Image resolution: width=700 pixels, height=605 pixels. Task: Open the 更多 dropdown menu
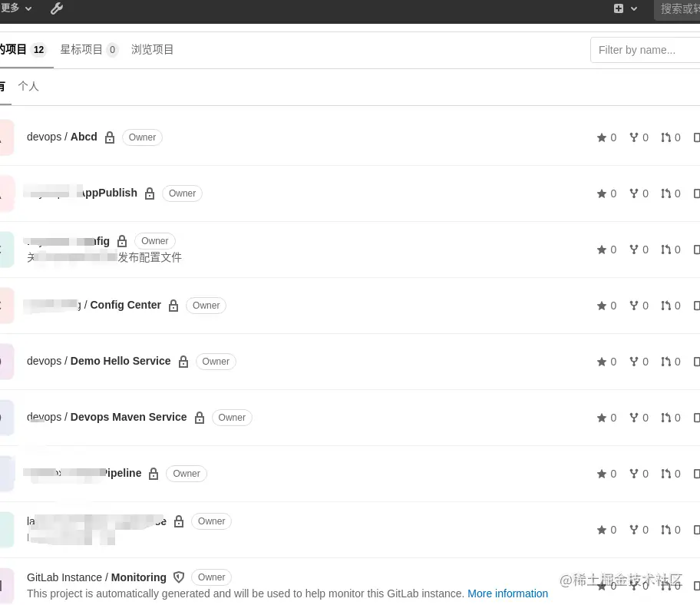[x=15, y=8]
